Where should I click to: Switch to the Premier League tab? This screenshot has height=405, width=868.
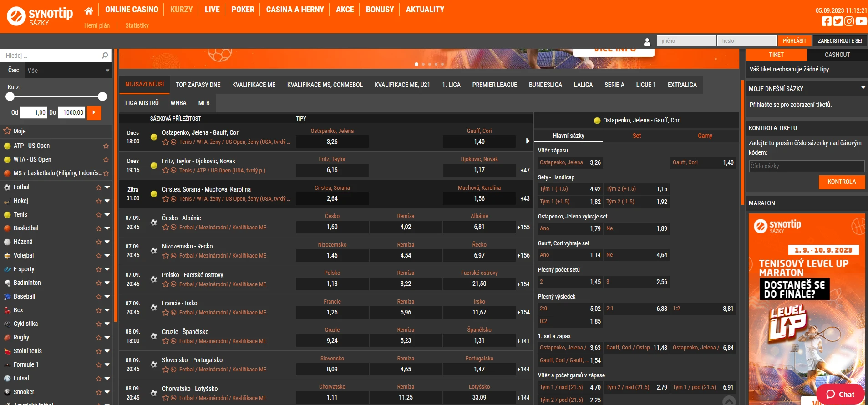494,85
